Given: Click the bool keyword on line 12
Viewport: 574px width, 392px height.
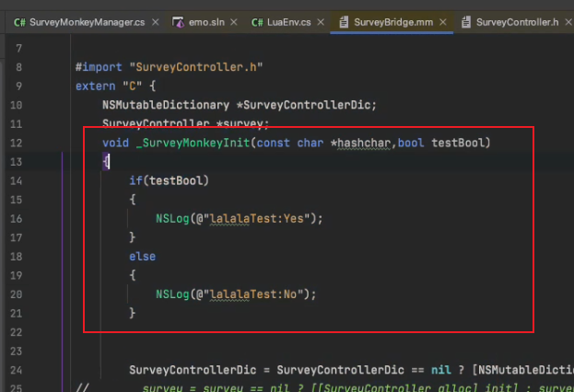Looking at the screenshot, I should [x=411, y=143].
